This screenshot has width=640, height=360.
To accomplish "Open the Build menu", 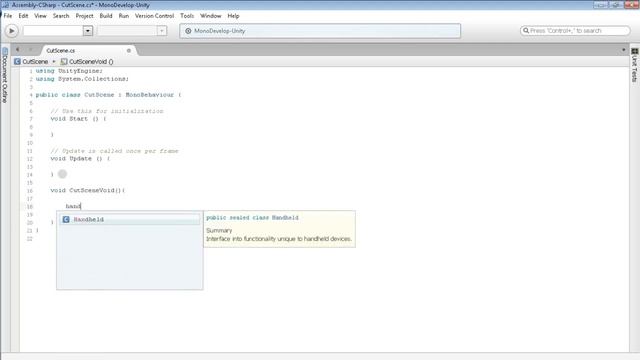I will click(x=106, y=16).
